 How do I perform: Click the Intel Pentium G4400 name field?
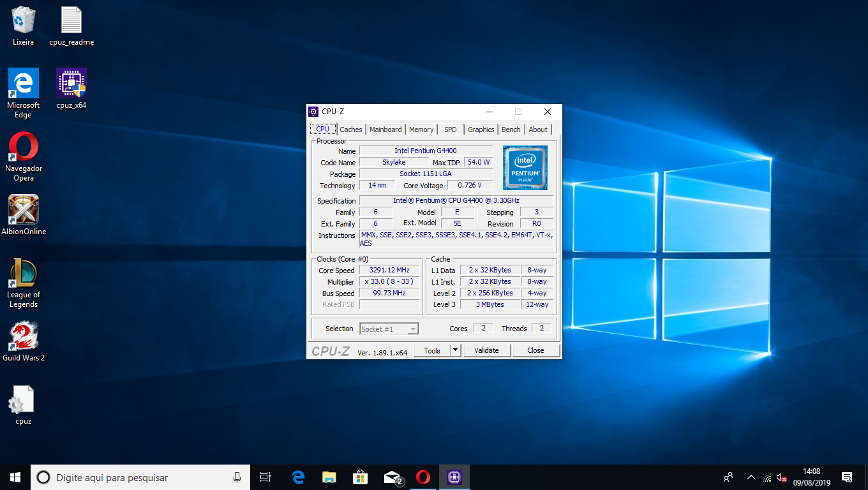point(426,151)
